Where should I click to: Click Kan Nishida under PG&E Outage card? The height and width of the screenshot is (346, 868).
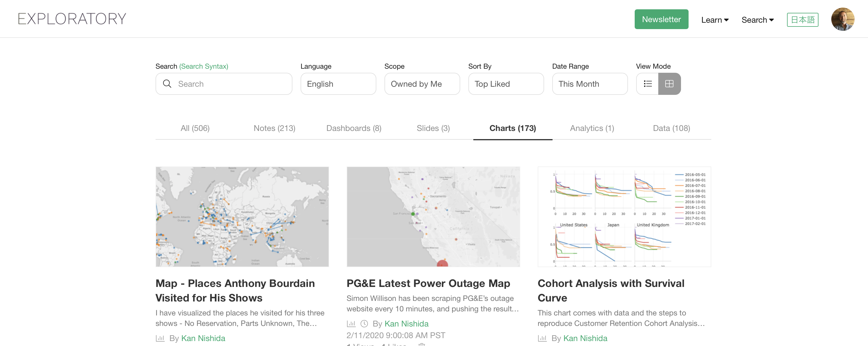406,324
